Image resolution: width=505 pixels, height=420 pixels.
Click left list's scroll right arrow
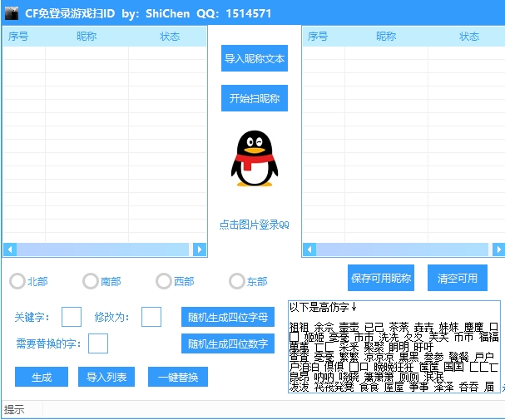199,250
